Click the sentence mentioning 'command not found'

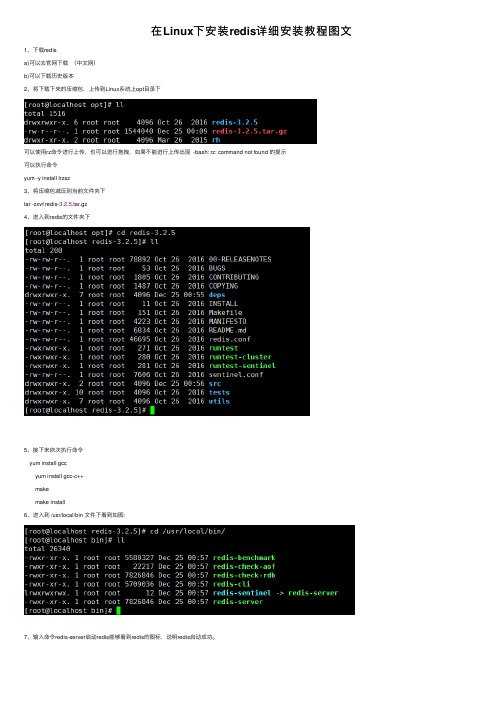pyautogui.click(x=155, y=152)
